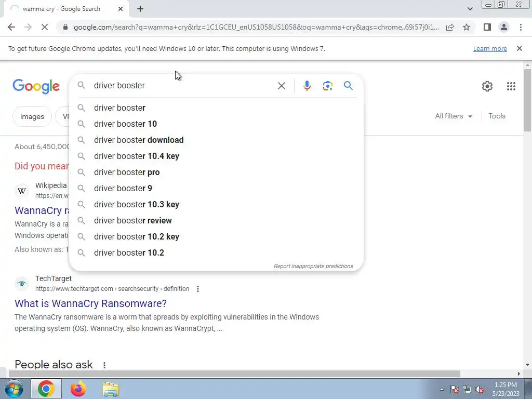Select suggestion 'driver booster 10'

(217, 124)
